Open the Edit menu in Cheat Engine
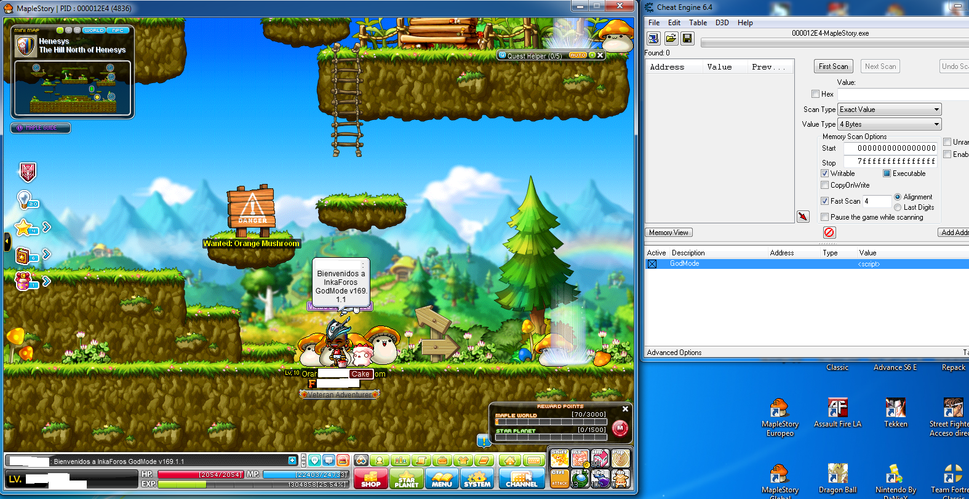The width and height of the screenshot is (969, 499). (x=674, y=23)
